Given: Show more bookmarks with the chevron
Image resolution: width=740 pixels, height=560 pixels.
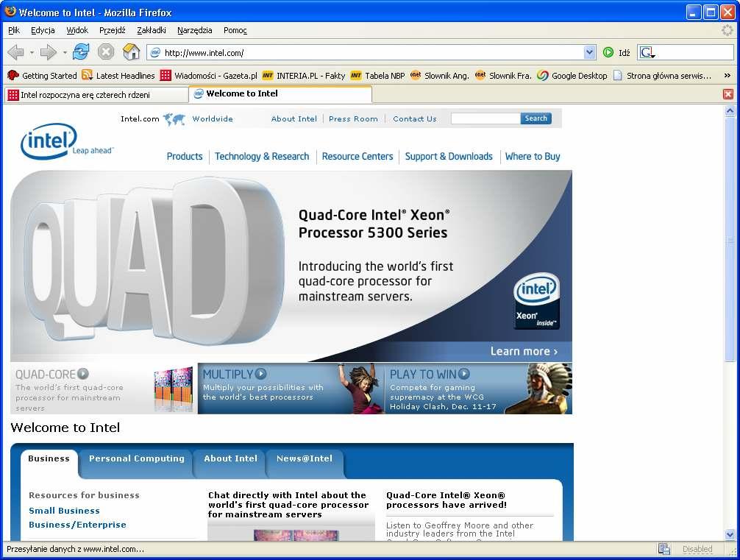Looking at the screenshot, I should pos(727,76).
